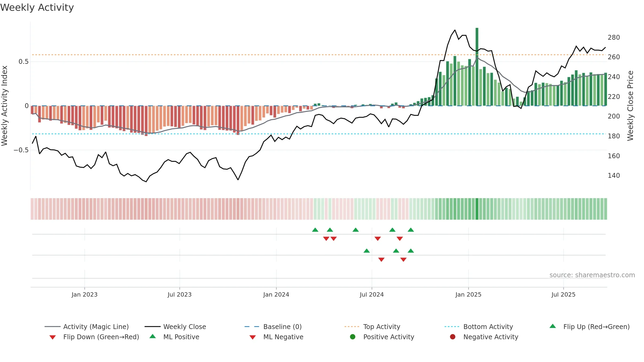The width and height of the screenshot is (644, 362).
Task: Toggle the Flip Up (Red→Green) legend entry
Action: 590,327
